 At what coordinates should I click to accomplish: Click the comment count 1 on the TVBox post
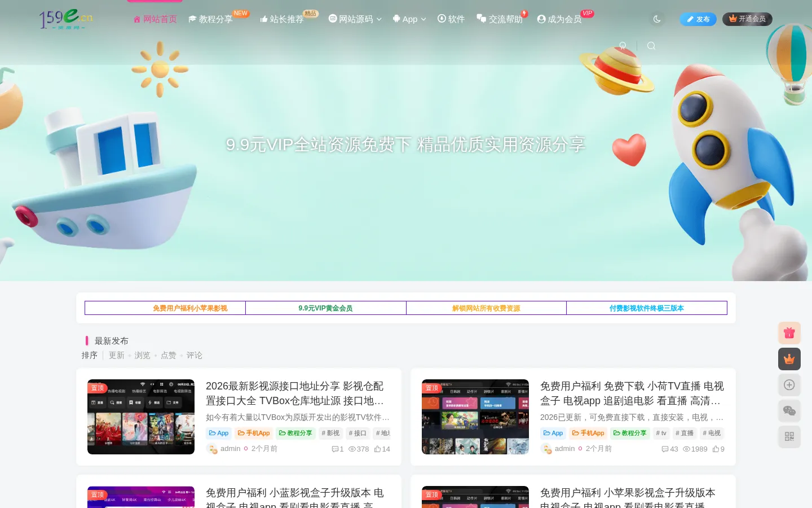(x=338, y=449)
